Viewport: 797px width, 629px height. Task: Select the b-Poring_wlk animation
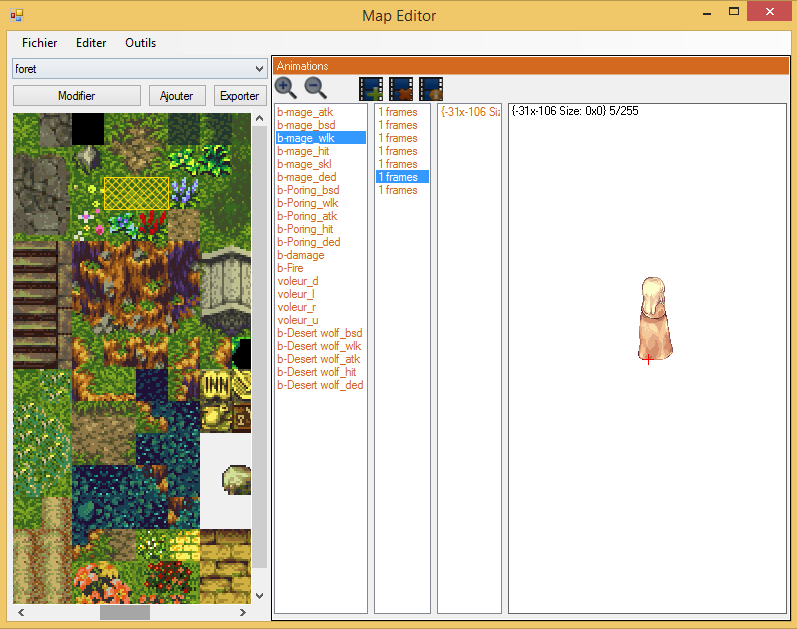321,203
